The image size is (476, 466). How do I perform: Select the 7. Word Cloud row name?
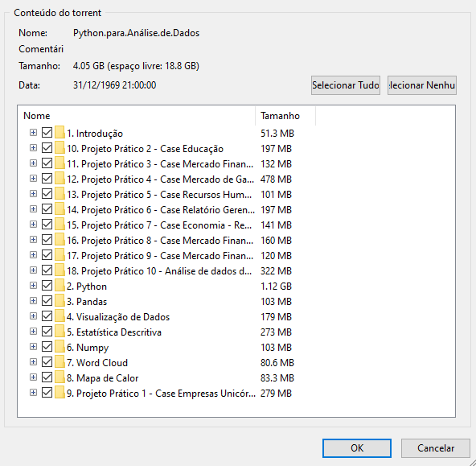coord(97,363)
